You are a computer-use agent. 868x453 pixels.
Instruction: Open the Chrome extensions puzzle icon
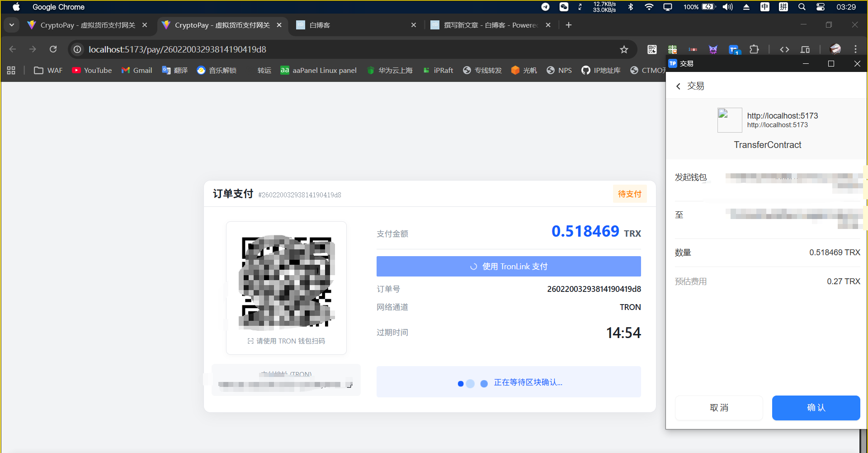[754, 49]
